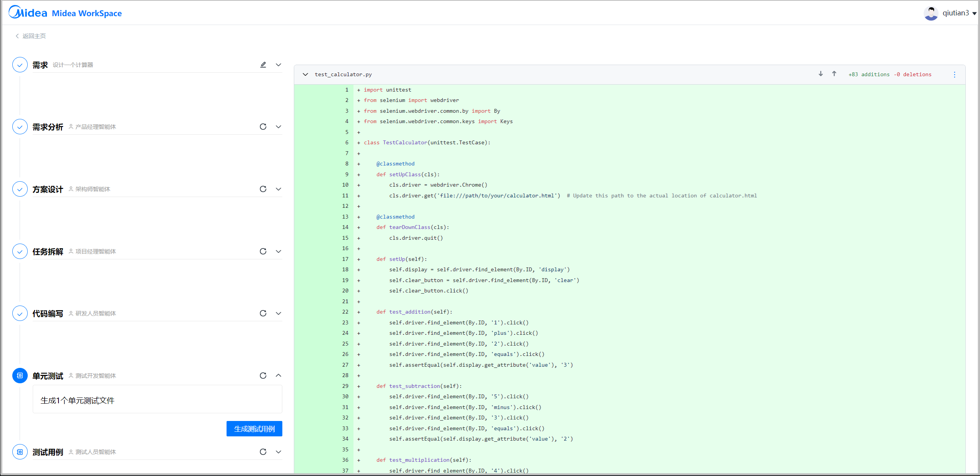Regenerate the 单元测试 step
Image resolution: width=980 pixels, height=476 pixels.
tap(263, 376)
